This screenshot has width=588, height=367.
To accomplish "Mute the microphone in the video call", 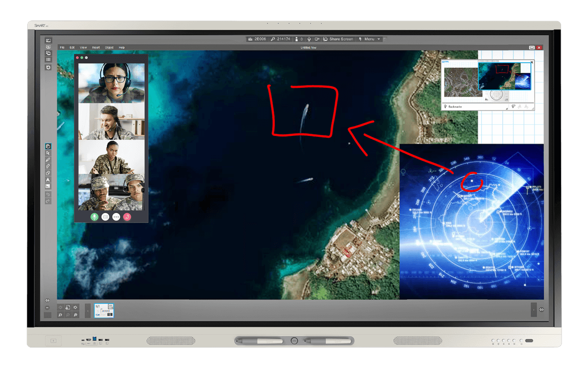I will [x=94, y=216].
